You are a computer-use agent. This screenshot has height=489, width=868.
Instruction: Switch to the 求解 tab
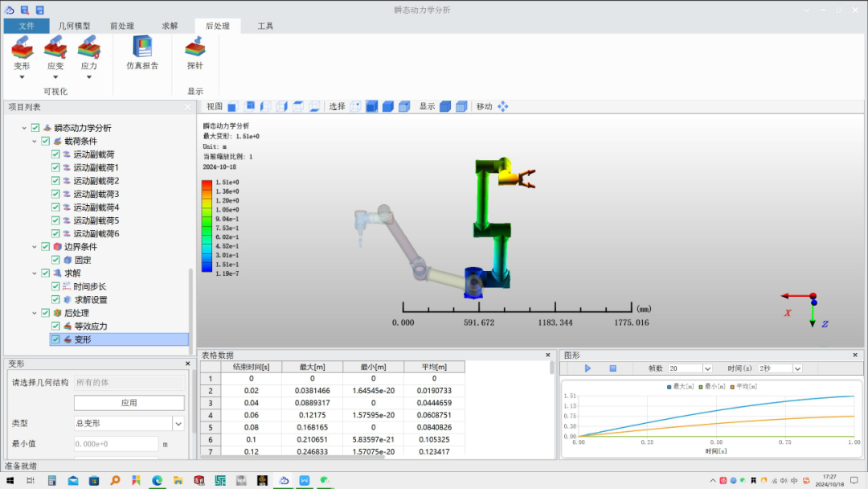[x=170, y=26]
